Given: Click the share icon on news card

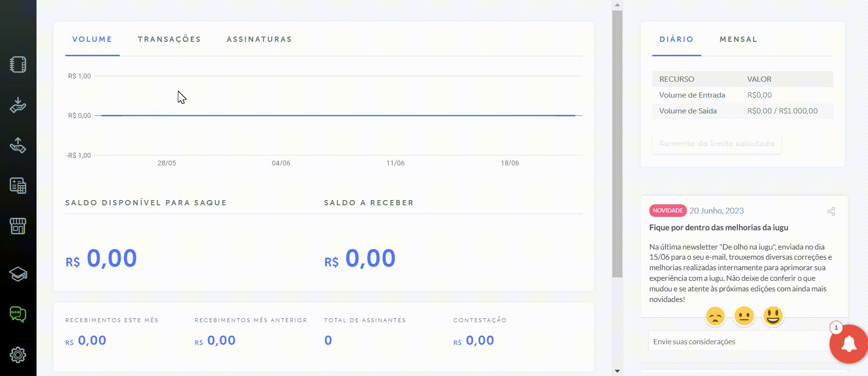Looking at the screenshot, I should [x=831, y=212].
